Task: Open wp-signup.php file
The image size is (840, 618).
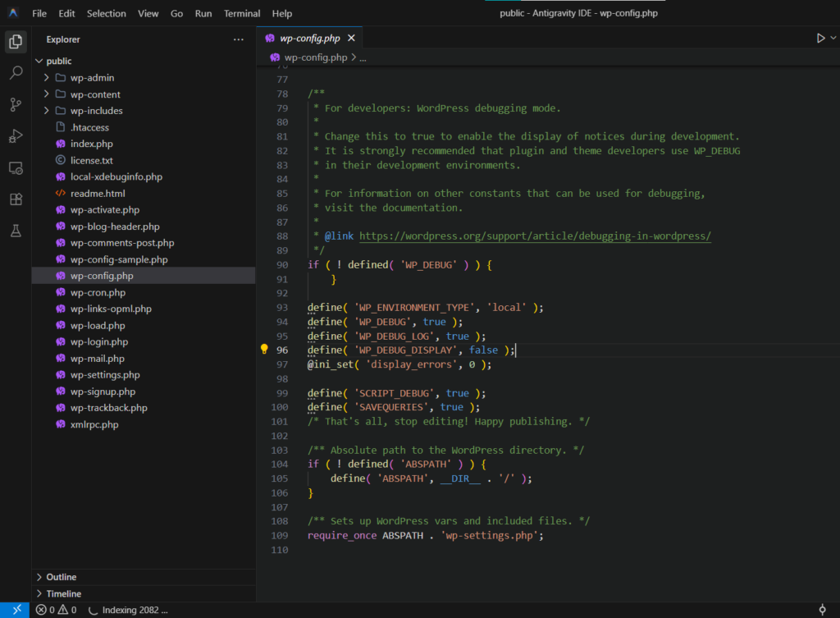Action: (144, 391)
